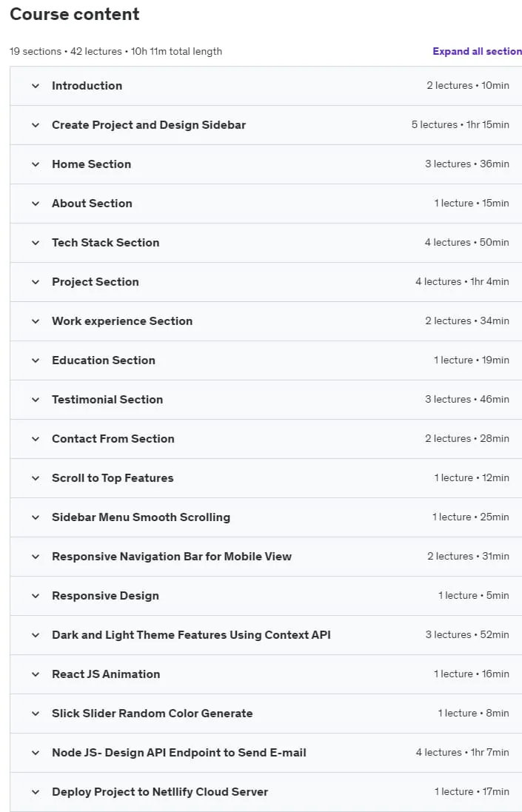The image size is (522, 812).
Task: Expand the Introduction section chevron
Action: [36, 86]
